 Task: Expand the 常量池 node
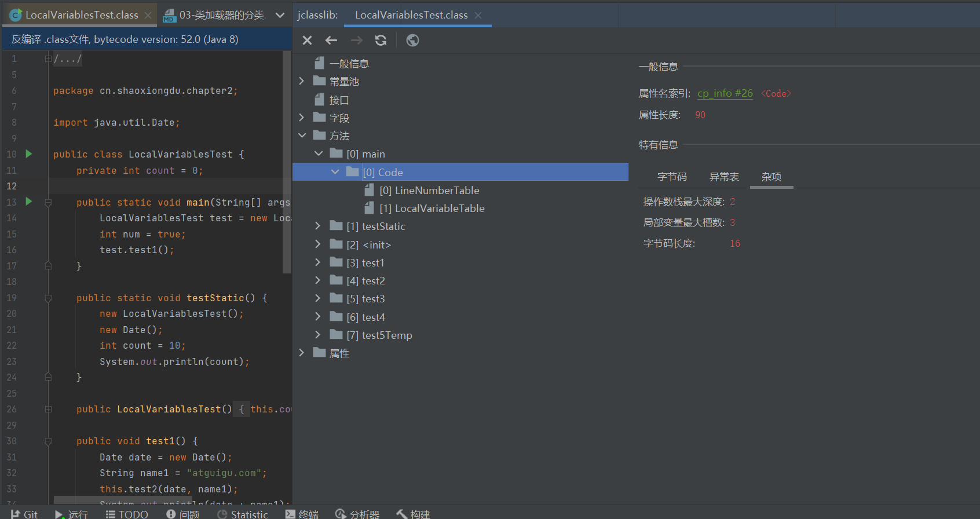click(302, 81)
